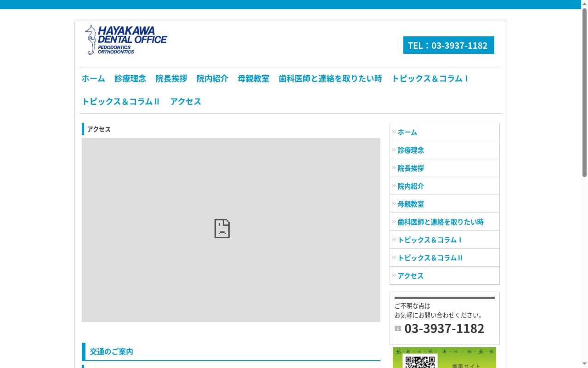Open トピックス＆コラム I in the top navigation
Image resolution: width=588 pixels, height=368 pixels.
tap(430, 79)
